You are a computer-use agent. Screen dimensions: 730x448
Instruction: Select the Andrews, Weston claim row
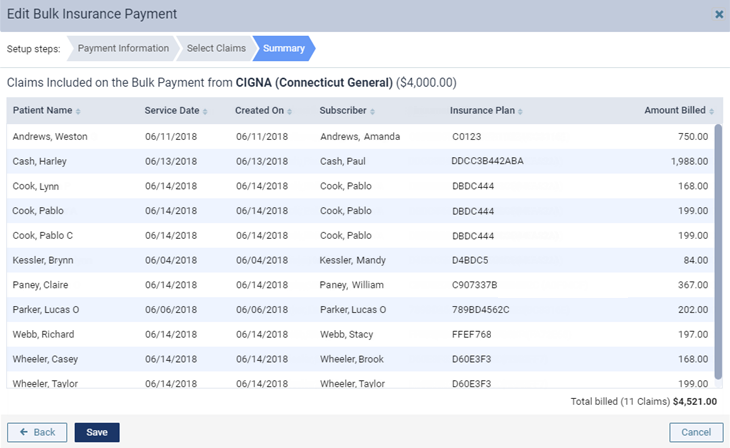point(360,136)
